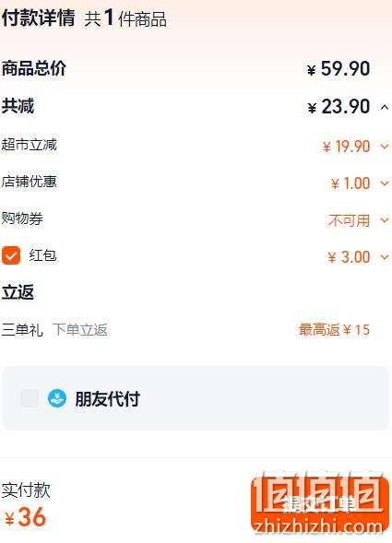
Task: Tap the 付款详情 header title
Action: (38, 18)
